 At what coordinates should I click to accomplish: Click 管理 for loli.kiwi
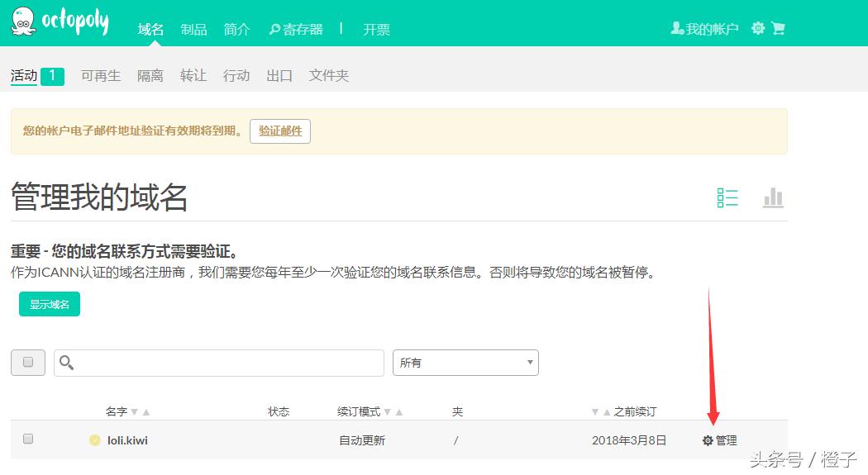point(726,440)
